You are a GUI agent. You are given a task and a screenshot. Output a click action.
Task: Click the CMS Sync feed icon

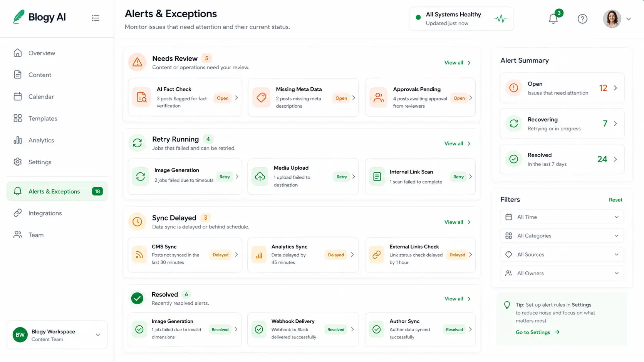coord(139,255)
